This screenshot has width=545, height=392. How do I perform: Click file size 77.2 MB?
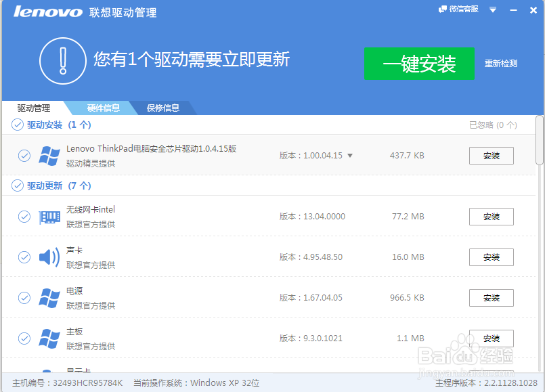pyautogui.click(x=408, y=217)
